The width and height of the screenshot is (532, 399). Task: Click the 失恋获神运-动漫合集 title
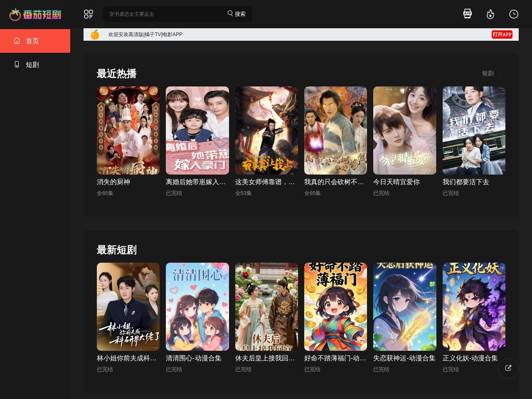pyautogui.click(x=404, y=358)
